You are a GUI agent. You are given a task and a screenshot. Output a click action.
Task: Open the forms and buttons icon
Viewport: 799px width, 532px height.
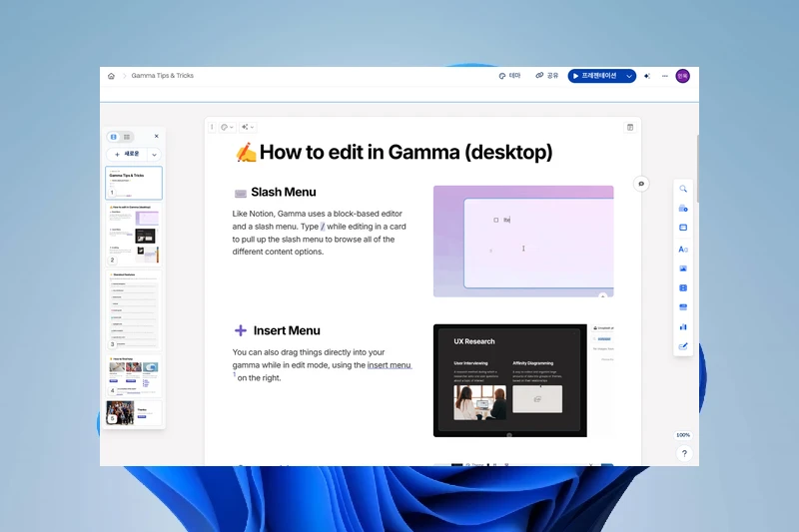coord(683,346)
